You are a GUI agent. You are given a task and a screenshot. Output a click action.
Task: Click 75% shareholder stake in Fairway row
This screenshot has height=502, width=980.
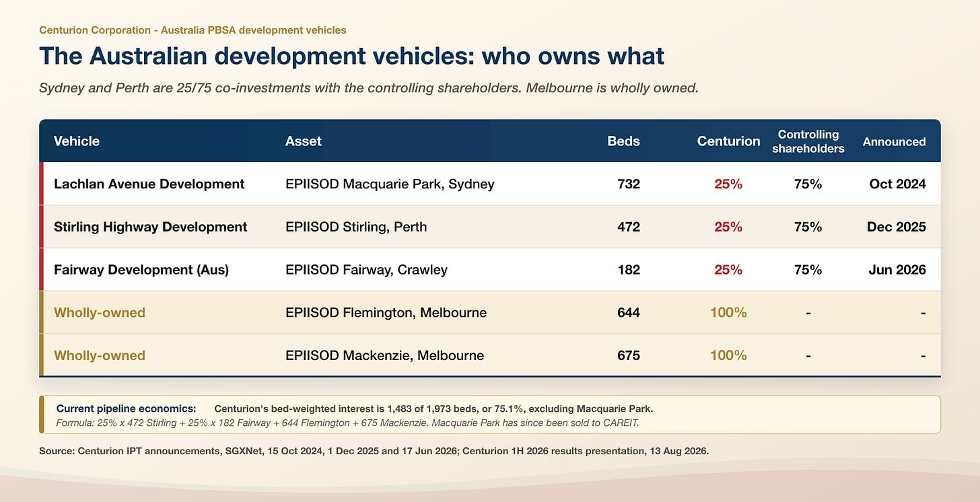808,270
